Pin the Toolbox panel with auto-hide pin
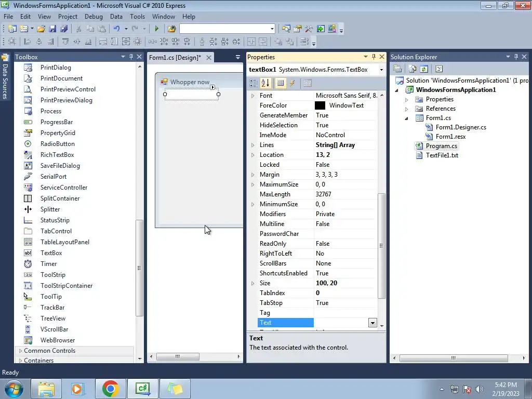Screen dimensions: 532x399 tap(131, 57)
